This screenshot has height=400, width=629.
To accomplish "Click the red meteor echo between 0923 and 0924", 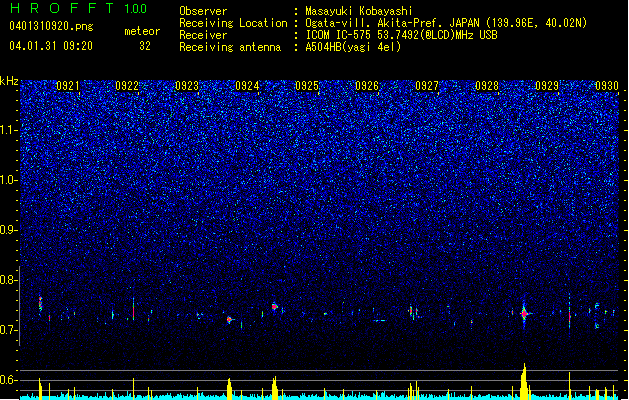I will [229, 320].
